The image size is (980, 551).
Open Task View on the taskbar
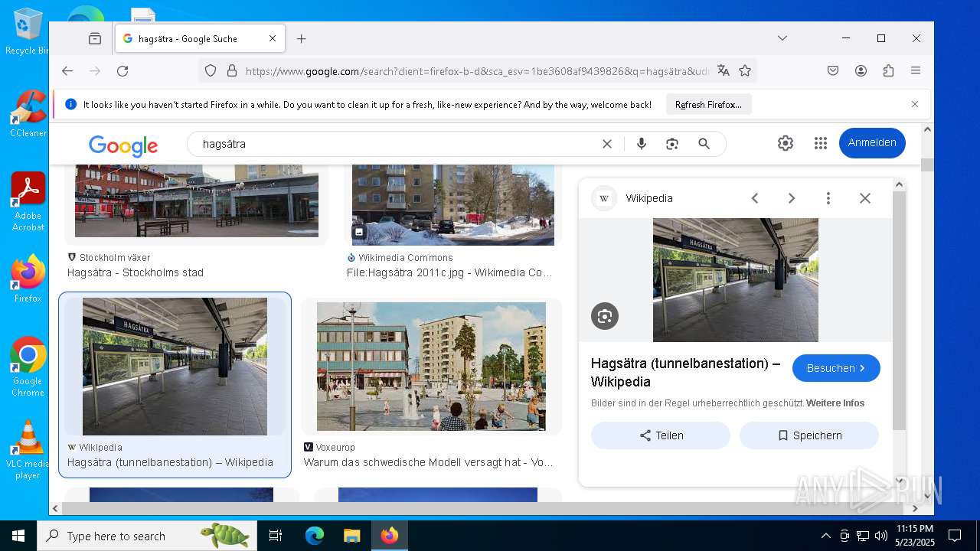point(276,536)
